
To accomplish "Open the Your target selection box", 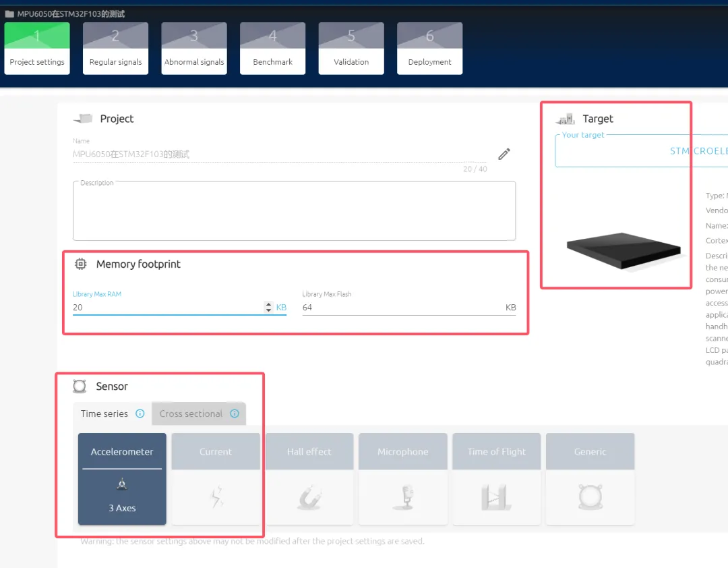I will pyautogui.click(x=640, y=151).
